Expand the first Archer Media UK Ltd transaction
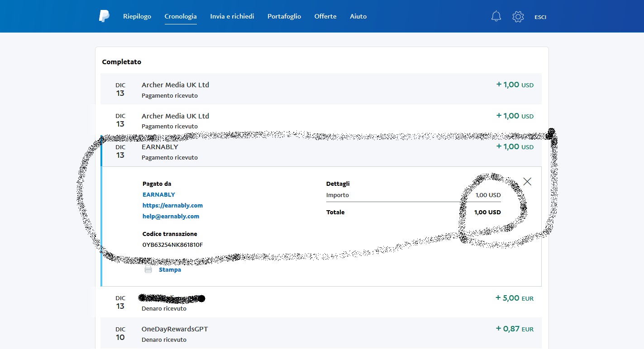 click(x=321, y=89)
